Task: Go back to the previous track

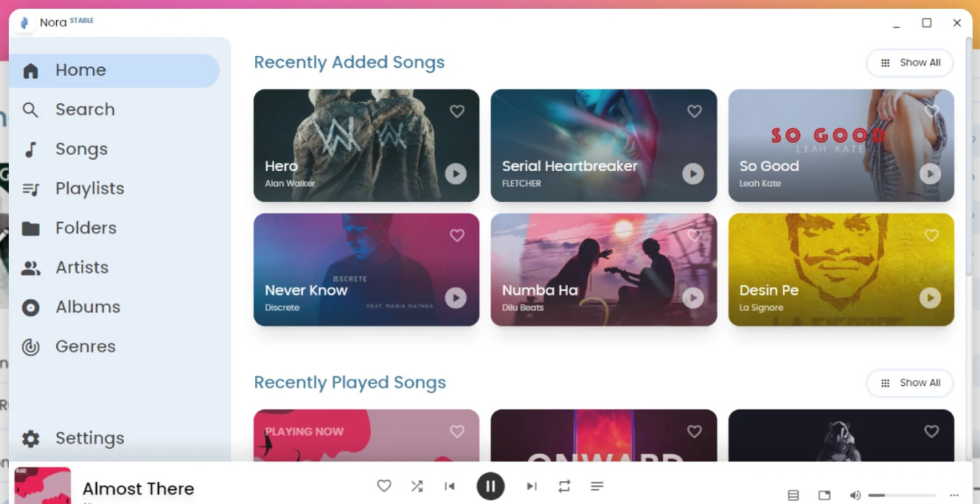Action: (450, 486)
